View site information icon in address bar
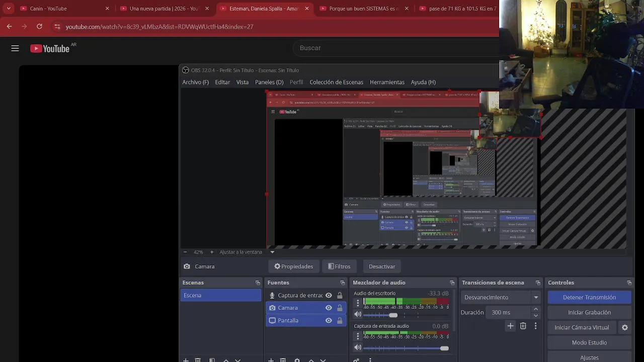This screenshot has height=362, width=644. pyautogui.click(x=57, y=26)
